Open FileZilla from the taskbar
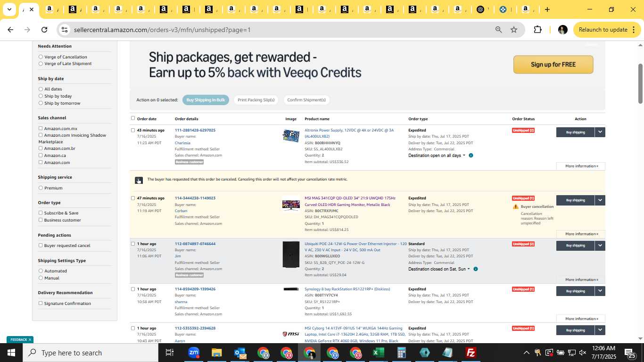The image size is (644, 362). (471, 353)
